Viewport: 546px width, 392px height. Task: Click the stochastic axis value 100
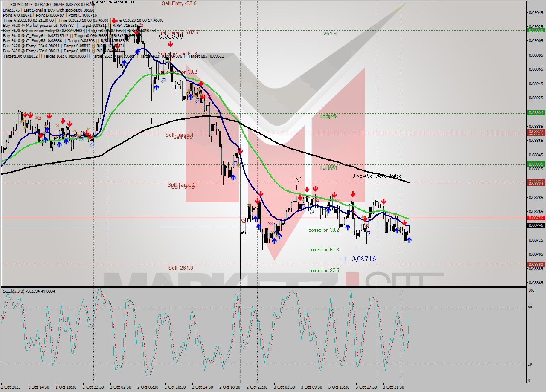pyautogui.click(x=532, y=291)
